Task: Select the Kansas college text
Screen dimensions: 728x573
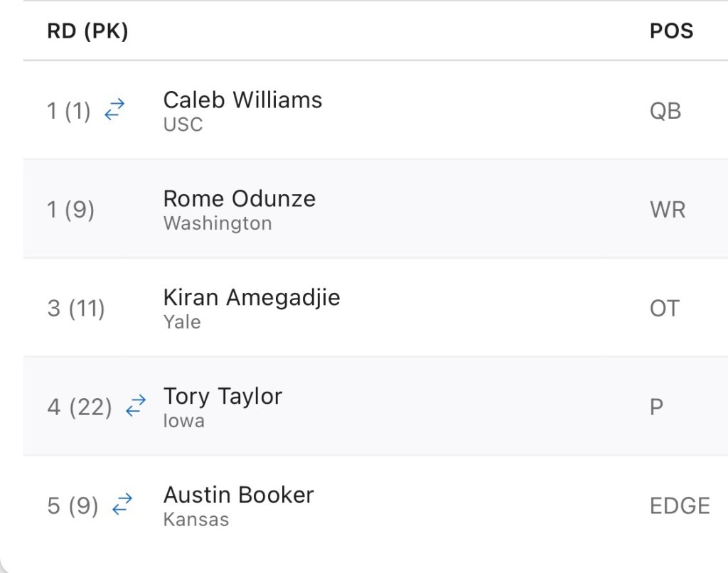Action: (x=196, y=520)
